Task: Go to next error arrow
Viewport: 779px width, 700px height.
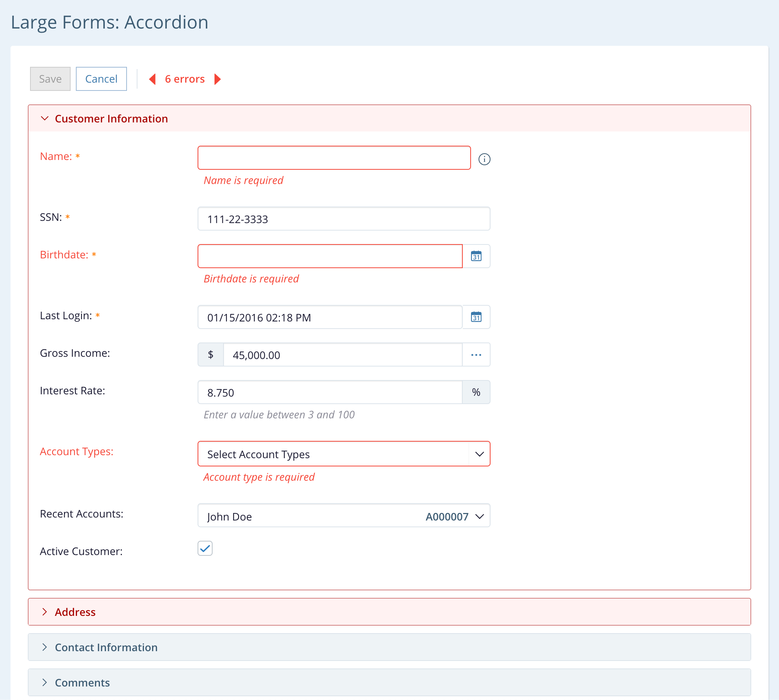Action: [x=217, y=79]
